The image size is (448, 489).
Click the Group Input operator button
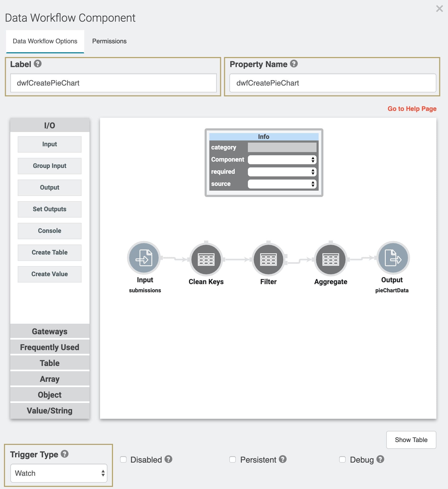50,166
